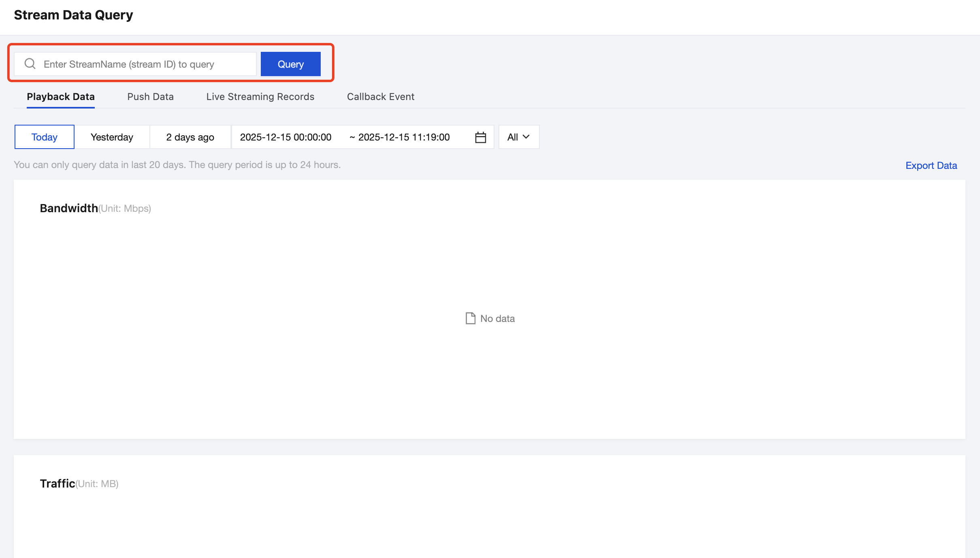
Task: Click the magnifier search icon
Action: (30, 64)
